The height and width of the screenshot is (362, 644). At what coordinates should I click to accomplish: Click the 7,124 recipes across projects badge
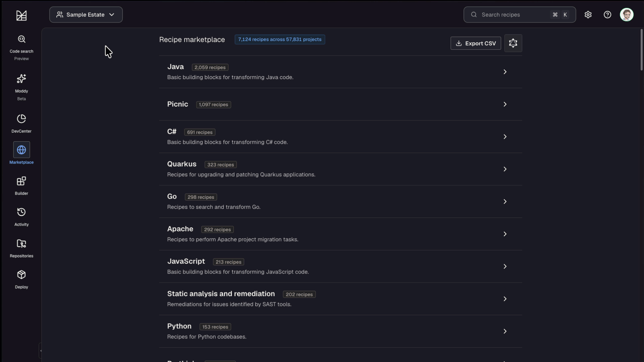[x=280, y=40]
